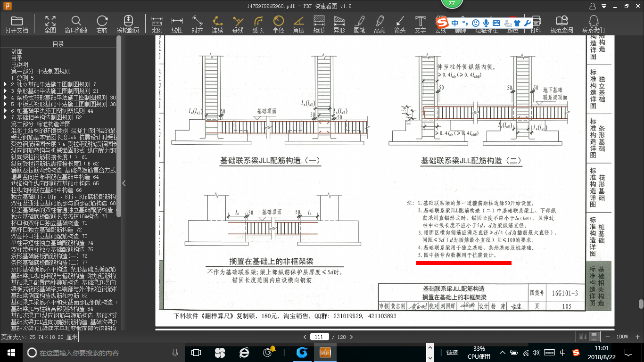Open 第二部分 标准构造详图 bookmark
644x362 pixels.
coord(40,124)
